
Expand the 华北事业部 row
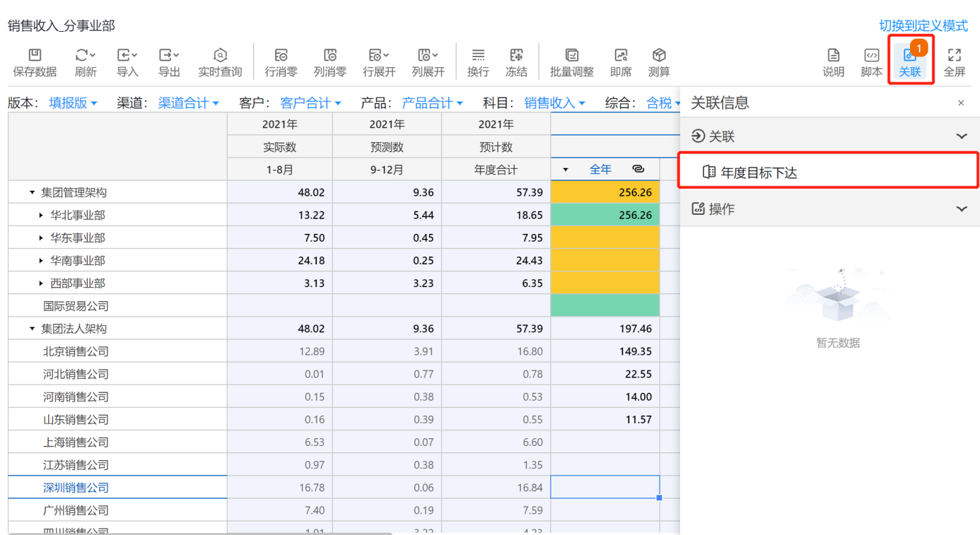41,215
